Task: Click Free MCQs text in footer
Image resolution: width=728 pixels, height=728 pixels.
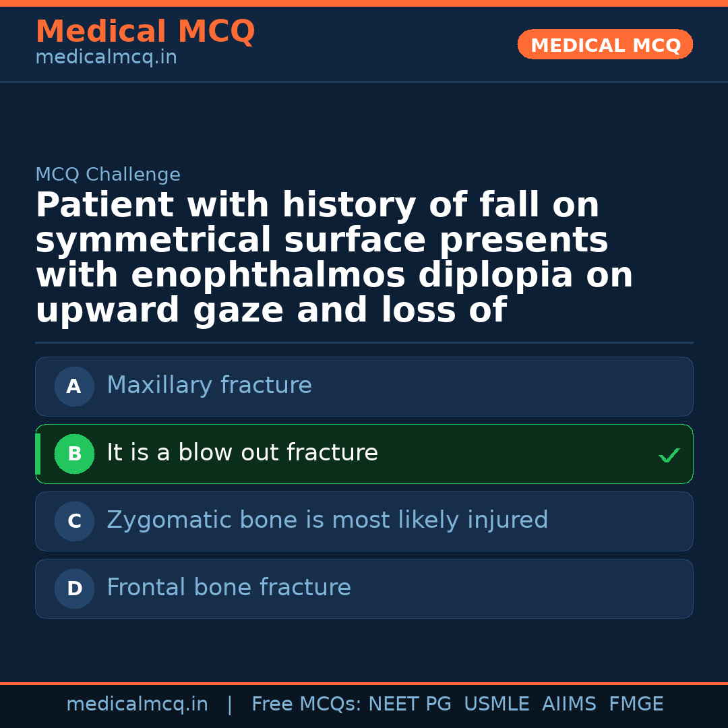Action: 306,704
